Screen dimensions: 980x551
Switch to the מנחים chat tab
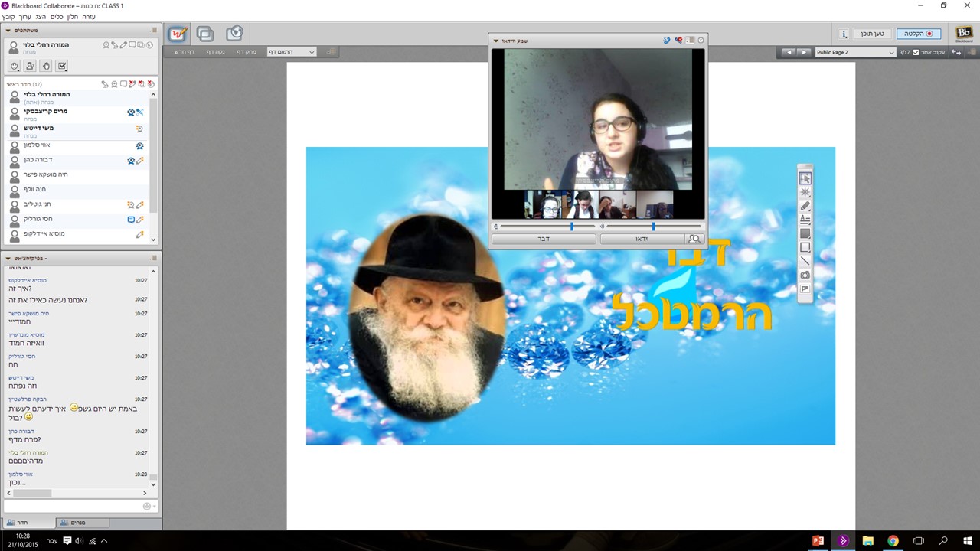[83, 523]
